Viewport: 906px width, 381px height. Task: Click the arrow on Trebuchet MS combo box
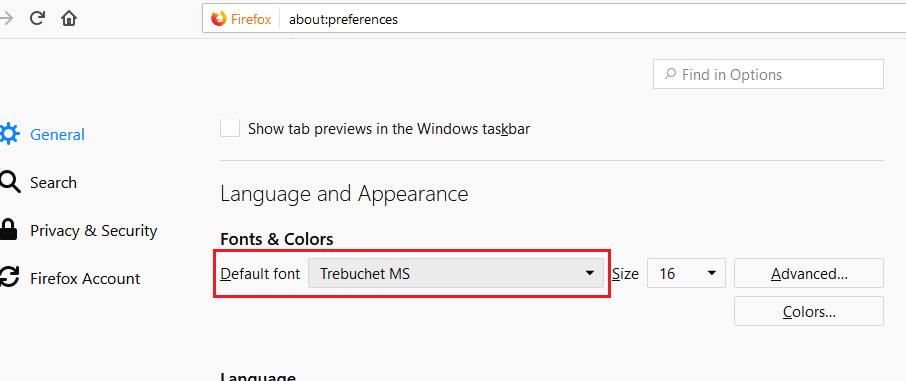coord(589,273)
